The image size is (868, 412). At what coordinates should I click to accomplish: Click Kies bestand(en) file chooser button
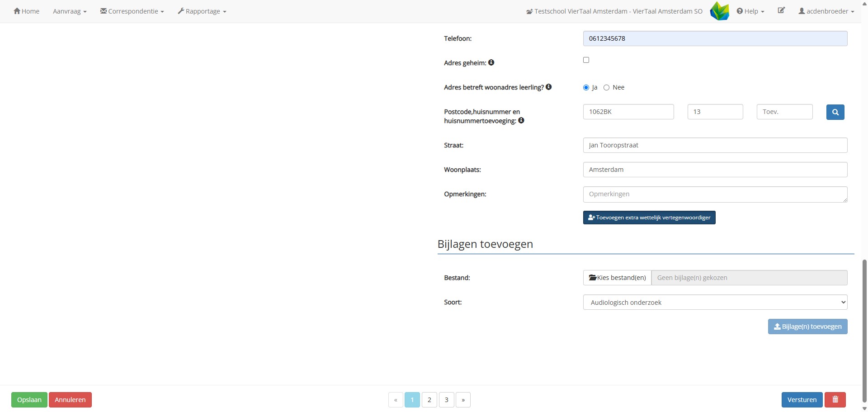pyautogui.click(x=617, y=278)
